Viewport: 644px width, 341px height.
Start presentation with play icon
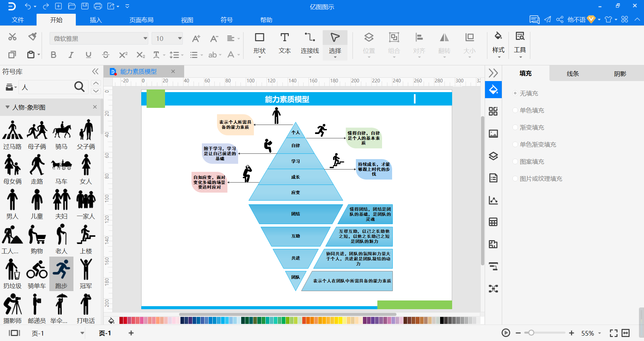pyautogui.click(x=505, y=333)
